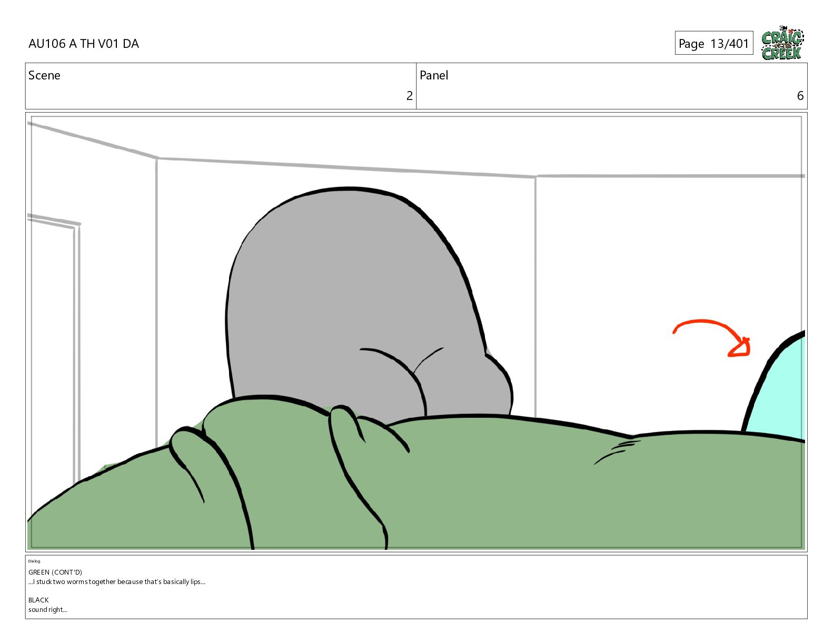Click the 'Panel' label

click(434, 75)
